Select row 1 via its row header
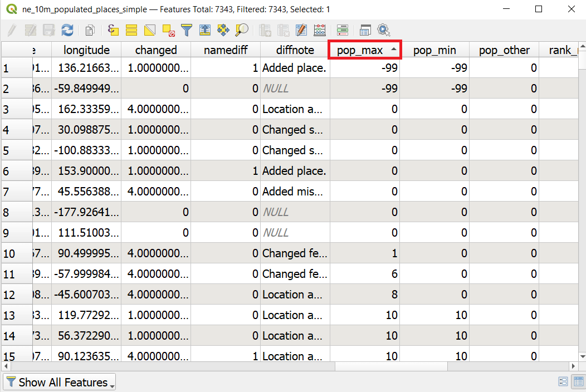The image size is (586, 392). click(17, 67)
